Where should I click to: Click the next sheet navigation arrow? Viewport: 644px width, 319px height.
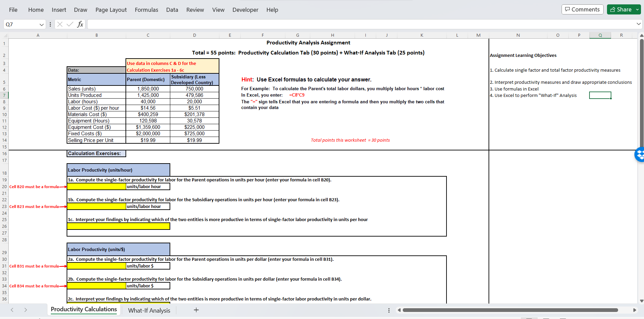[26, 310]
